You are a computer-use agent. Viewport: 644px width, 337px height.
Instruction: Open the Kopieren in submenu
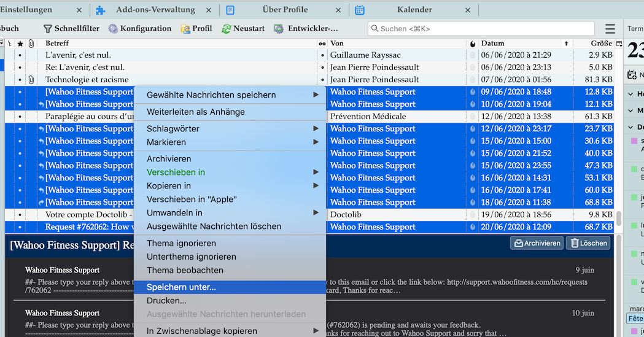(x=230, y=186)
